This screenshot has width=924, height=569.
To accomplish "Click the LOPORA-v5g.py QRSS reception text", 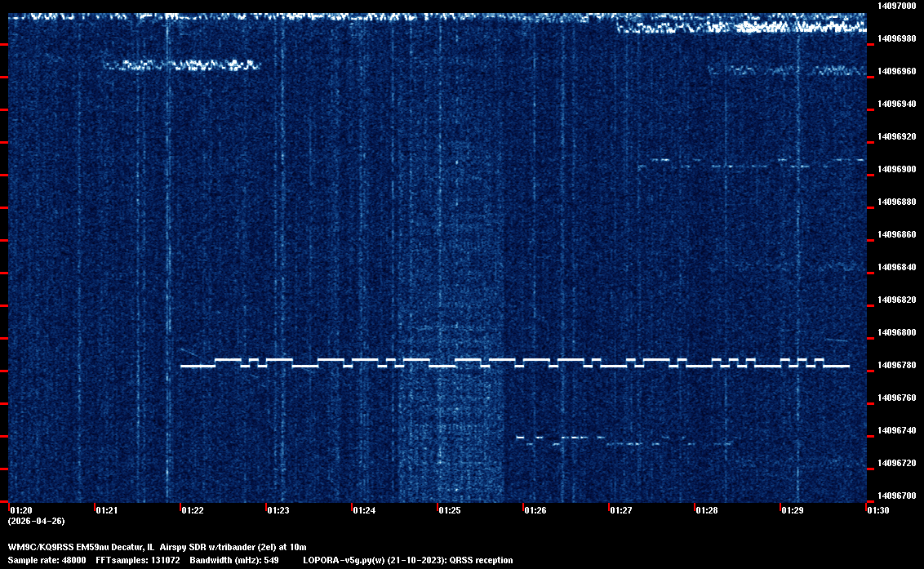I will click(x=407, y=560).
